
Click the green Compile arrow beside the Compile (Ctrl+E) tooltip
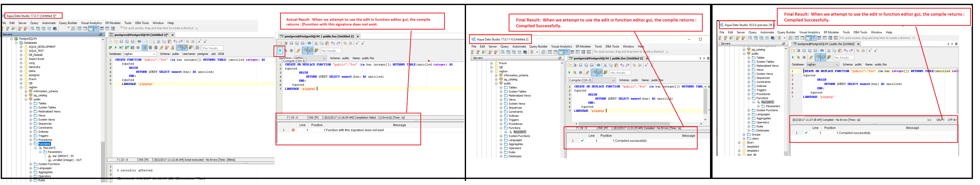pos(280,51)
